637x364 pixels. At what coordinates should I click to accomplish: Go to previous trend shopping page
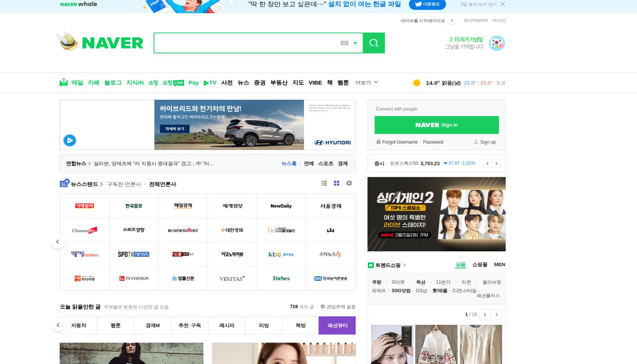[485, 315]
